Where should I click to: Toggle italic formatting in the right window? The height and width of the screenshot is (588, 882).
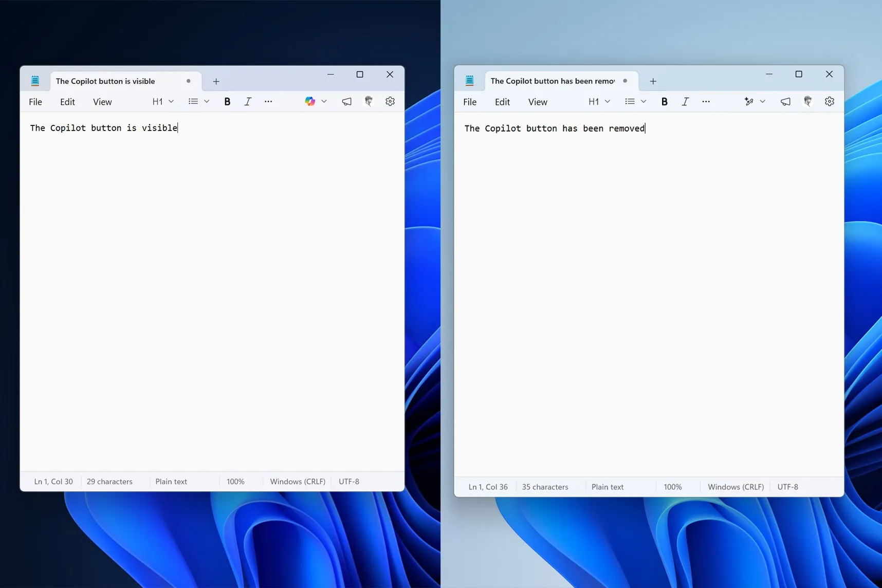tap(685, 101)
